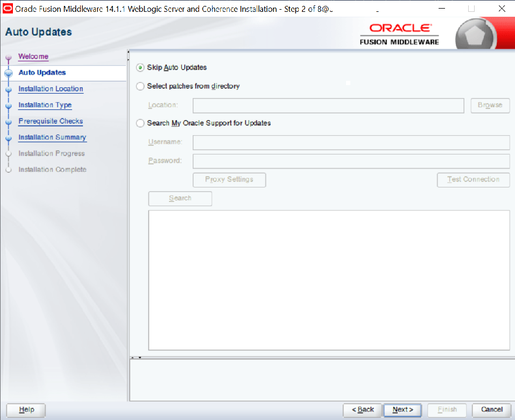
Task: Choose the Select patches from directory option
Action: pyautogui.click(x=140, y=86)
